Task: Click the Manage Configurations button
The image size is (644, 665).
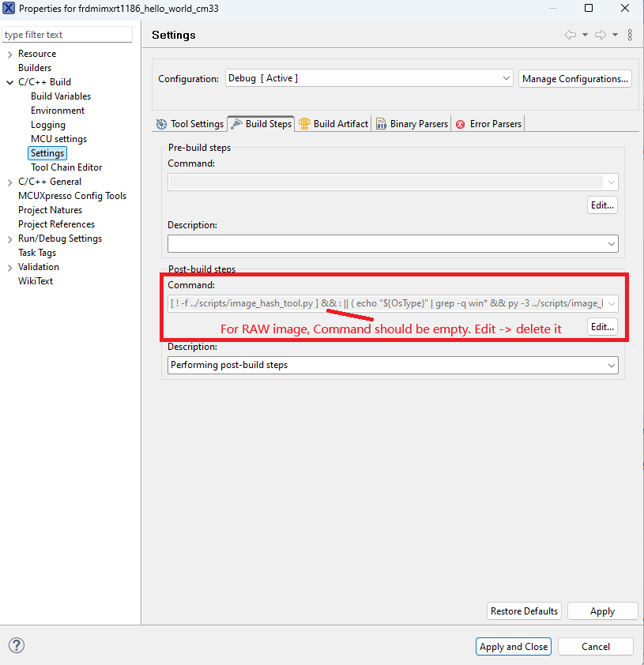Action: 575,79
